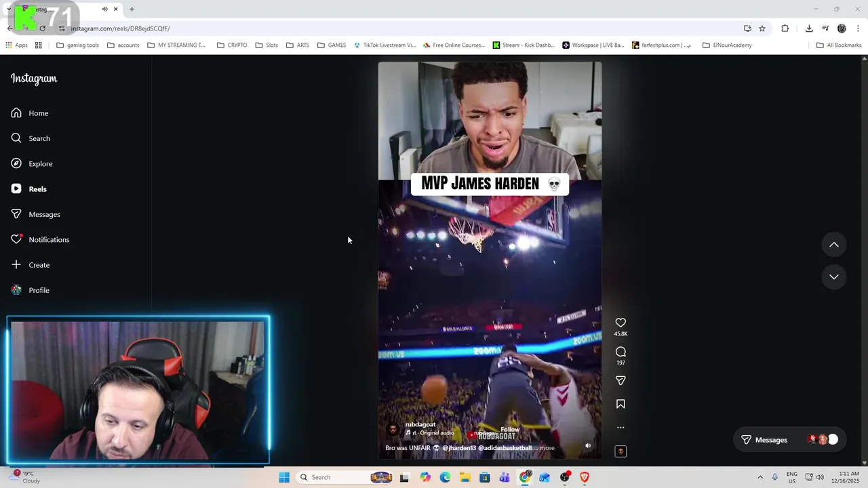
Task: Open the reel's three-dot more options
Action: coord(620,428)
